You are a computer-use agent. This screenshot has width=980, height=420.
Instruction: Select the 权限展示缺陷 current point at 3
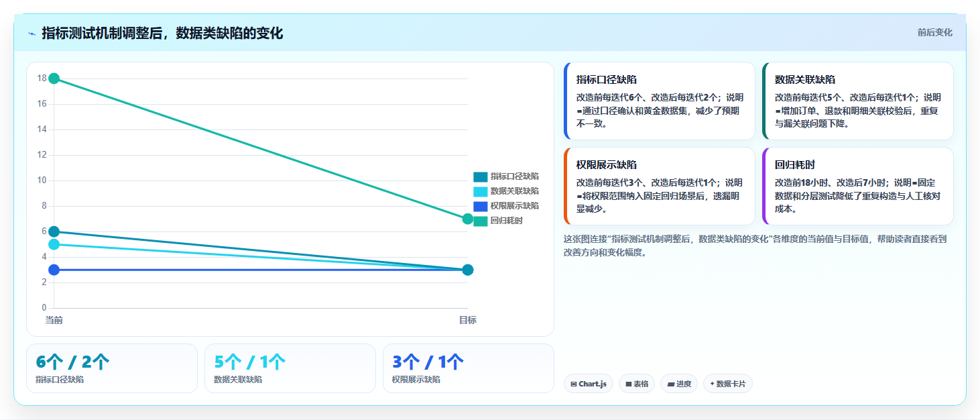pos(54,270)
